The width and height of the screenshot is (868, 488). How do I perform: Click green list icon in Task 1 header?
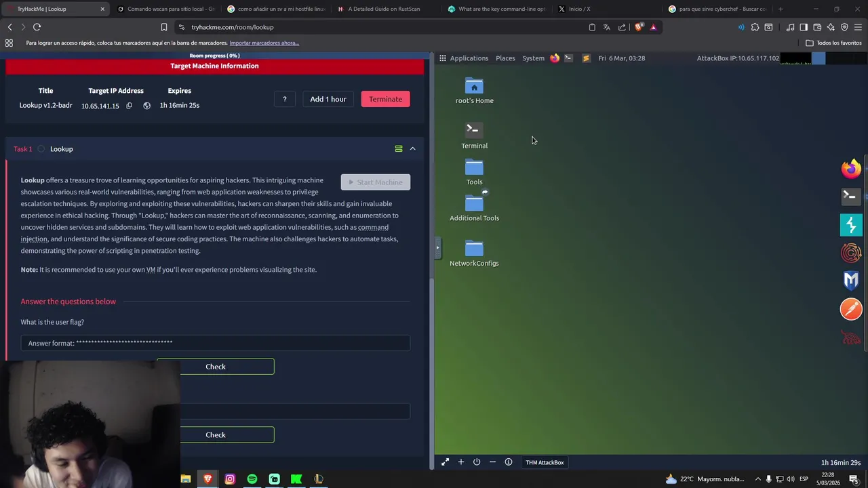(x=399, y=148)
